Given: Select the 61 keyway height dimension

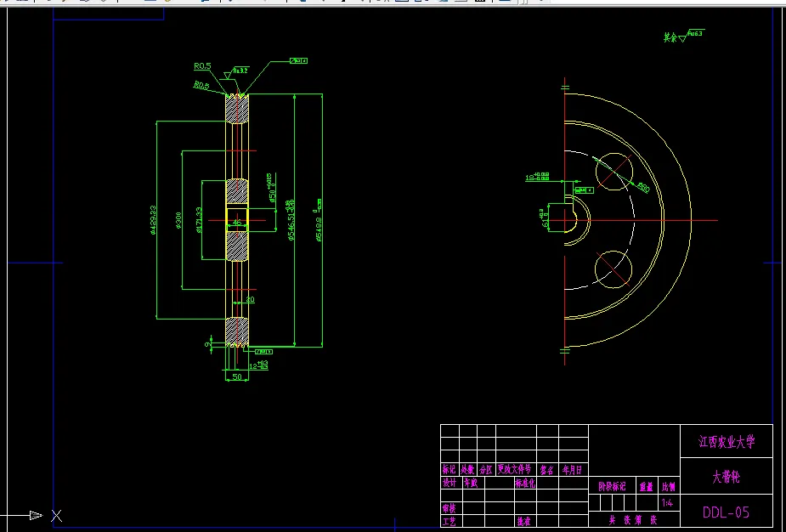Looking at the screenshot, I should [545, 219].
